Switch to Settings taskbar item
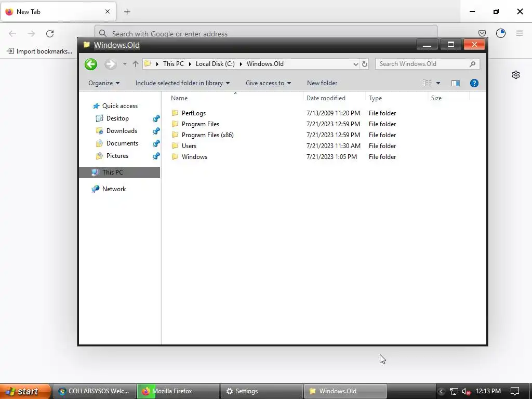Screen dimensions: 532x399 [261, 391]
